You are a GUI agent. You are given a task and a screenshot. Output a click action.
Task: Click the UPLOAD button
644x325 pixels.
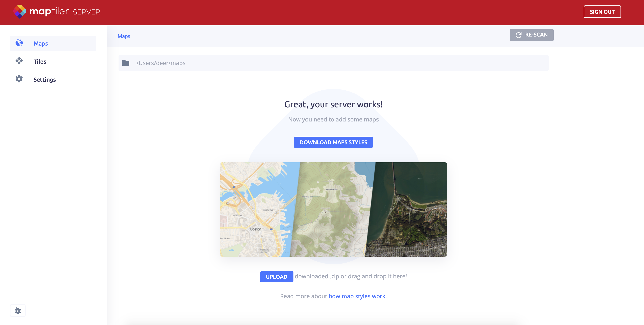click(x=276, y=277)
